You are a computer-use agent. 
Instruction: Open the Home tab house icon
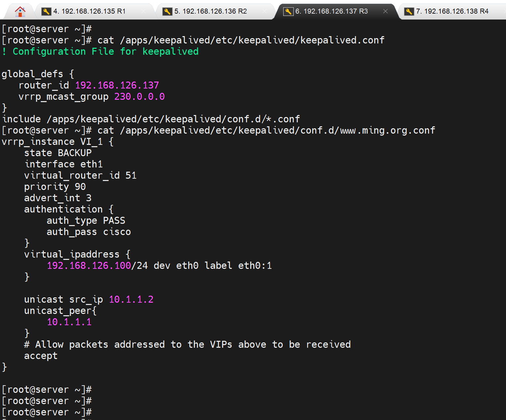(20, 12)
